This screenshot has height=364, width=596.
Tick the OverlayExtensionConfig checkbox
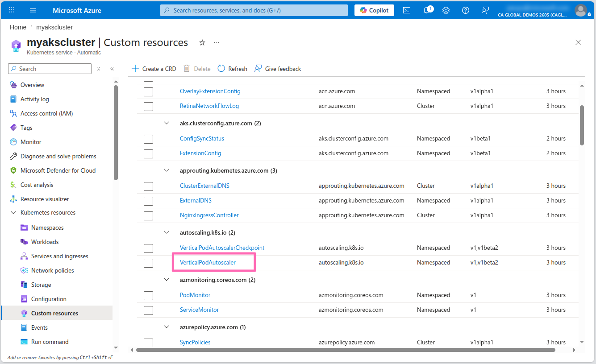click(x=148, y=91)
